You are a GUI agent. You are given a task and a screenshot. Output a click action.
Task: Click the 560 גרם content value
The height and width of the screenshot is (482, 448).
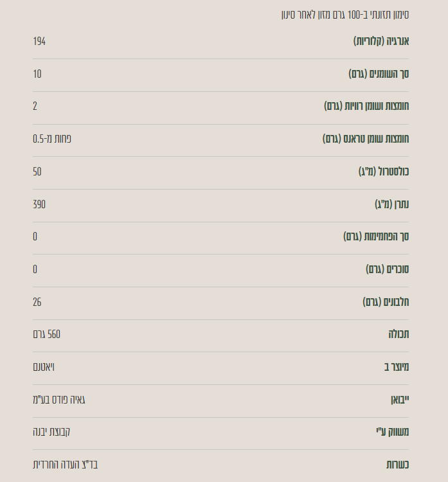[x=46, y=334]
